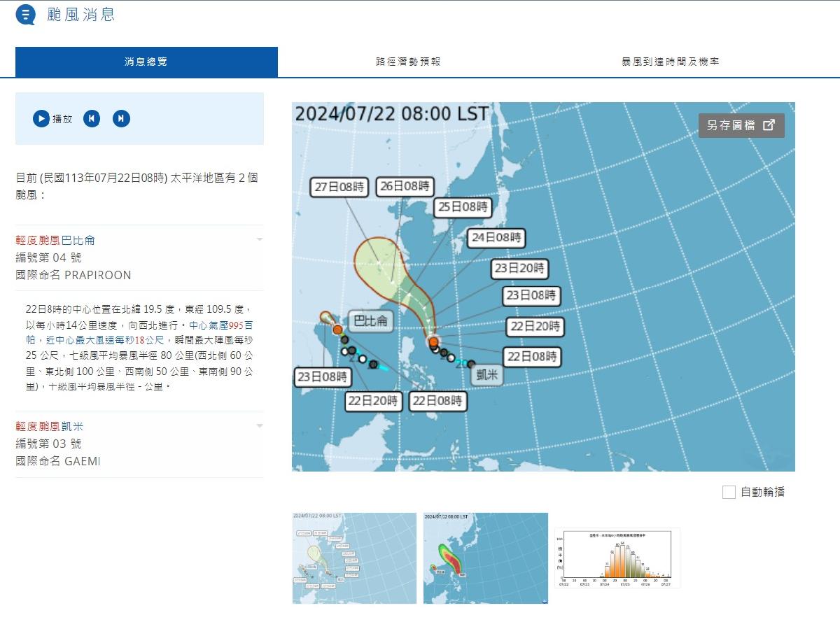Click the 另存圖檔 save image button
Viewport: 840px width, 622px height.
[x=741, y=125]
